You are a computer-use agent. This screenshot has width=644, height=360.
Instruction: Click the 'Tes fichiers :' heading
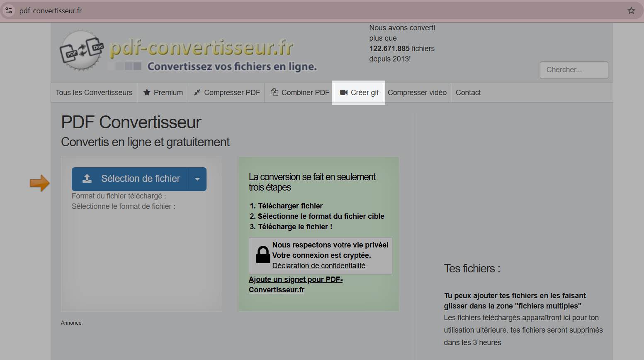(x=472, y=269)
